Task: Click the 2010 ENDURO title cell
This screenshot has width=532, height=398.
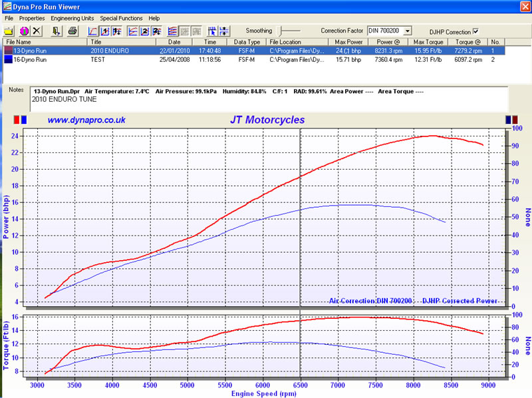Action: [110, 51]
